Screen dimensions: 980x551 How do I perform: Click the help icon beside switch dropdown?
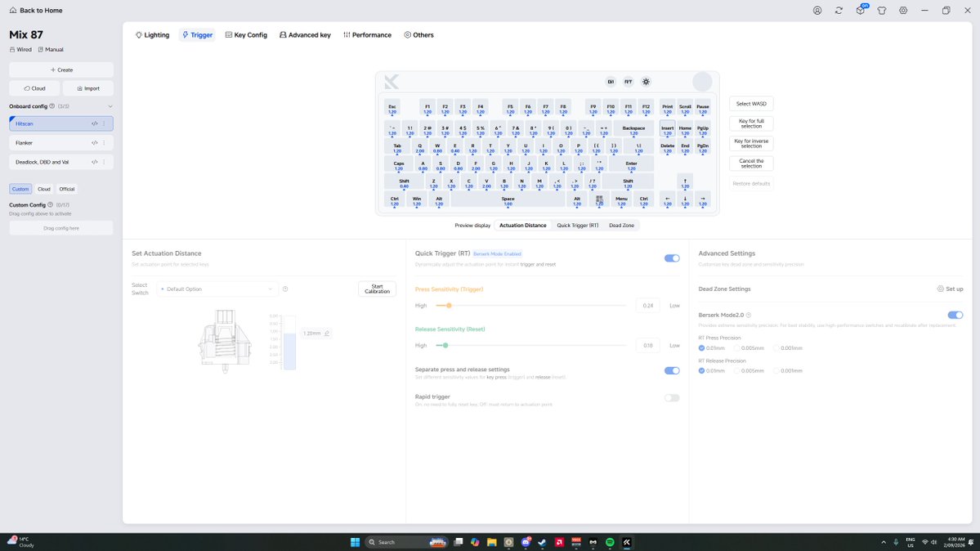pos(285,289)
